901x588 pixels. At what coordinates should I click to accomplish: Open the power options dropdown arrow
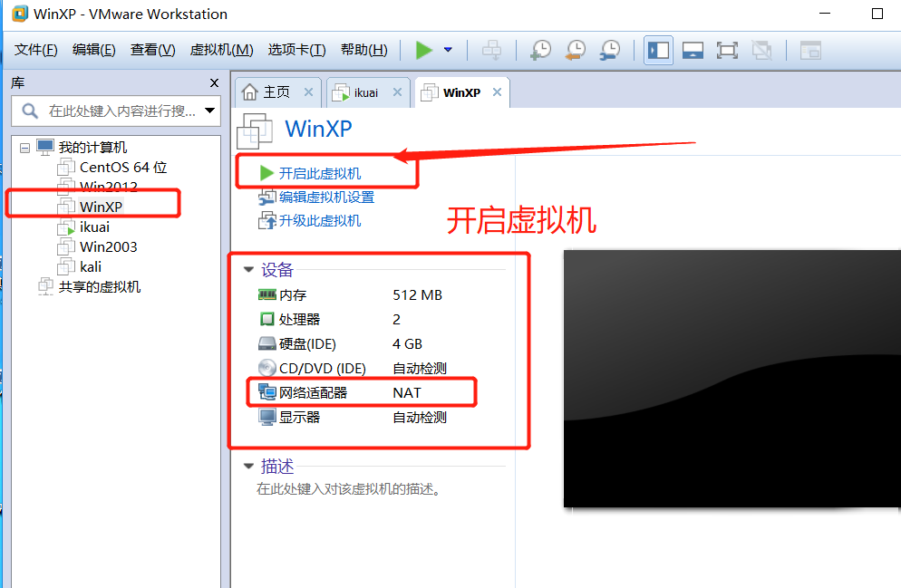pyautogui.click(x=448, y=50)
